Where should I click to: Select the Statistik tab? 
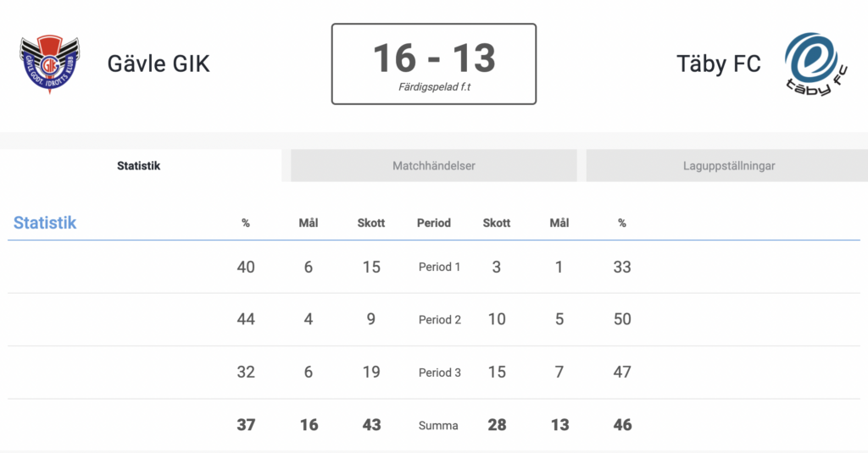click(138, 165)
